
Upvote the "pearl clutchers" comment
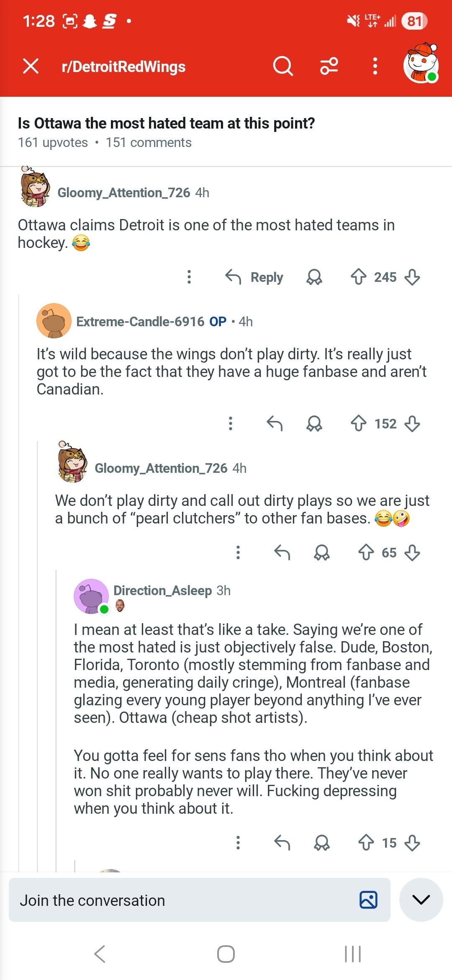(x=366, y=552)
